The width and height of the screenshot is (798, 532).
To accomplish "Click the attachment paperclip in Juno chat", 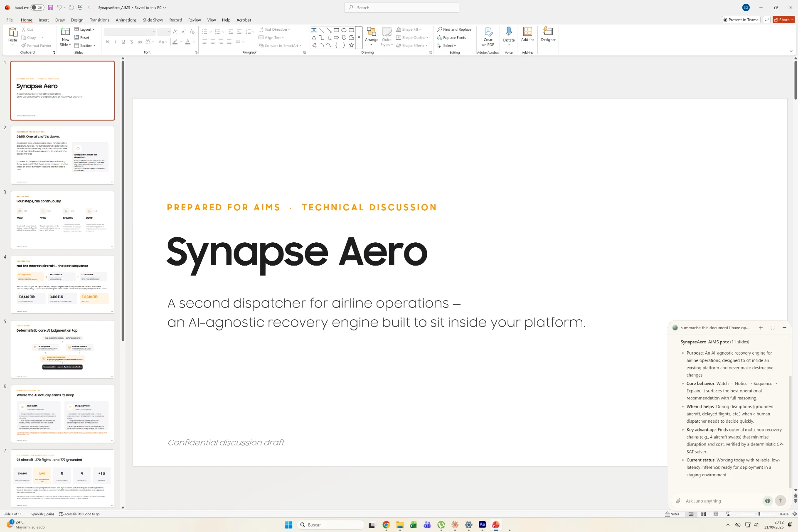I will click(678, 501).
